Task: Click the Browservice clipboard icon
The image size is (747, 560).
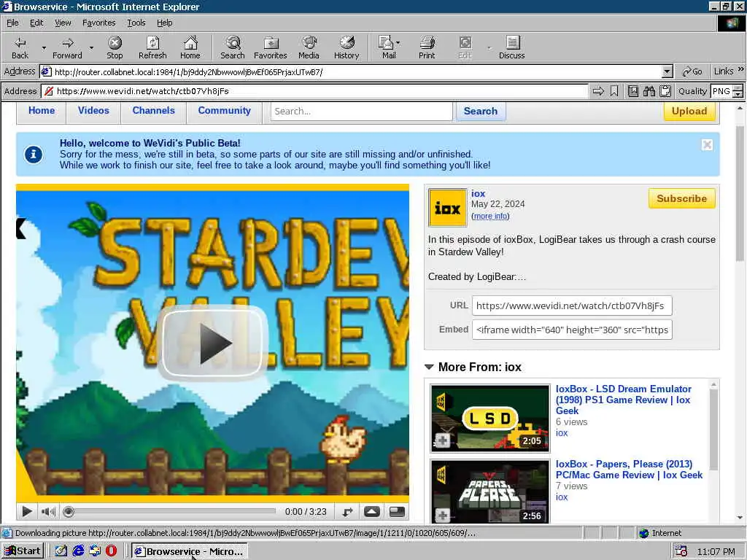Action: [x=665, y=91]
